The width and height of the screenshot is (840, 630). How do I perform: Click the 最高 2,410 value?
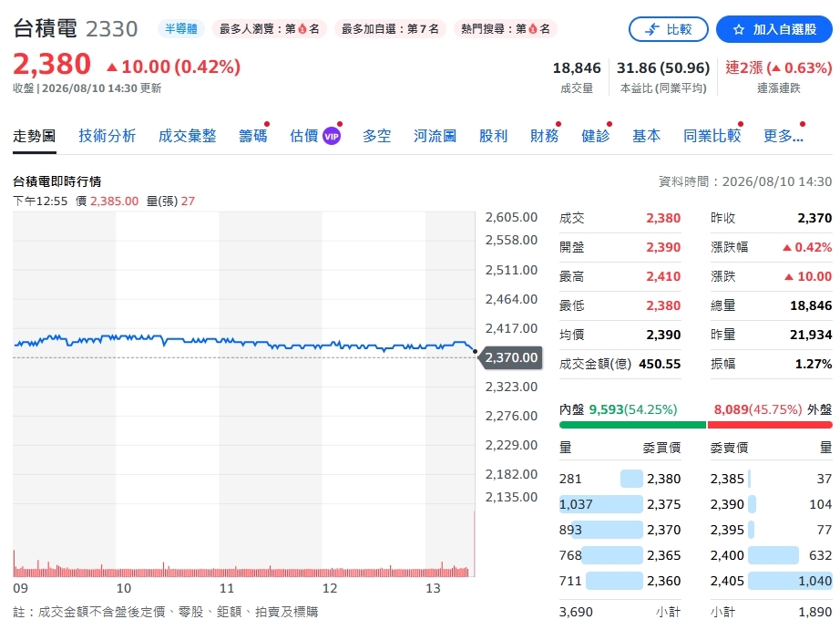pyautogui.click(x=663, y=276)
